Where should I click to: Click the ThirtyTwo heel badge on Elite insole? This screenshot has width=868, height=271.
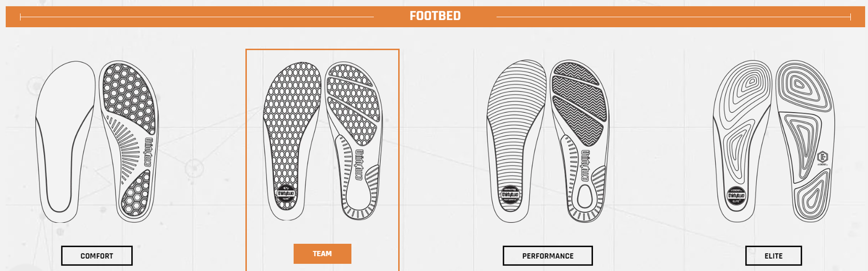click(x=736, y=196)
